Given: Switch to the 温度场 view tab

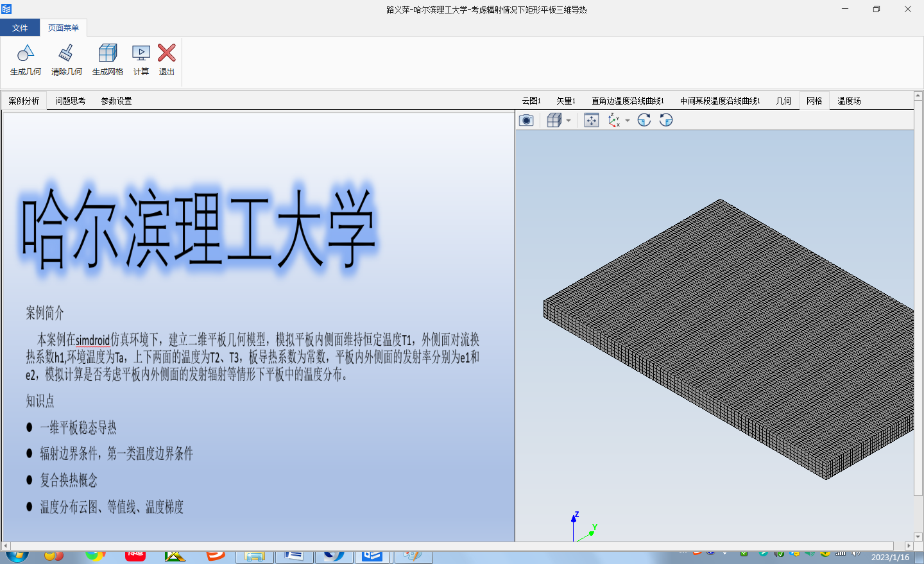Looking at the screenshot, I should coord(849,101).
